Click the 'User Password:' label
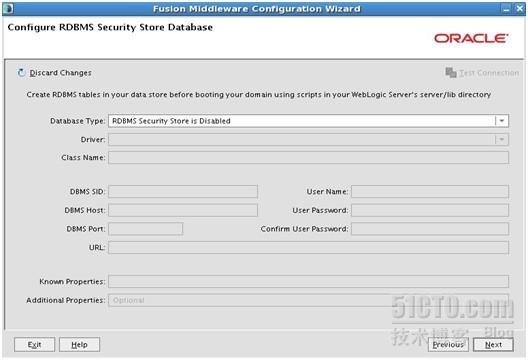Viewport: 528px width, 360px height. tap(320, 210)
